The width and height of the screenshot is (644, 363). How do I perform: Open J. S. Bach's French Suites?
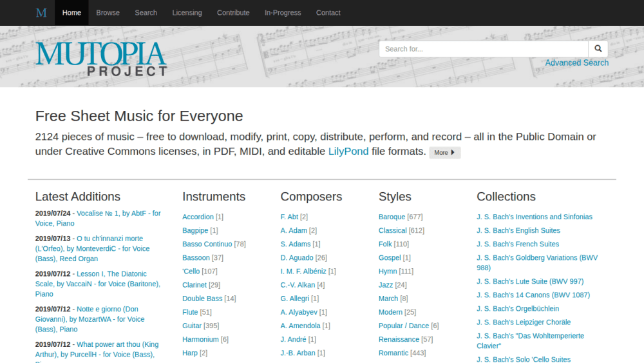518,244
